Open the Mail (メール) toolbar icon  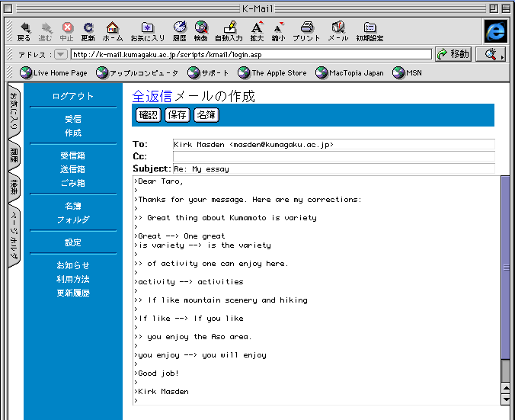tap(338, 31)
